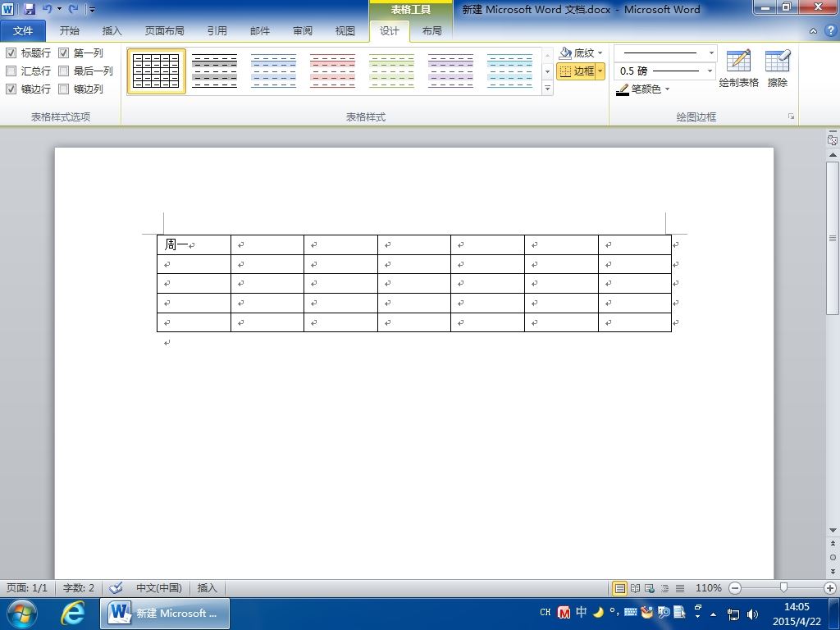This screenshot has width=840, height=630.
Task: Open the 文件 tab
Action: tap(22, 31)
